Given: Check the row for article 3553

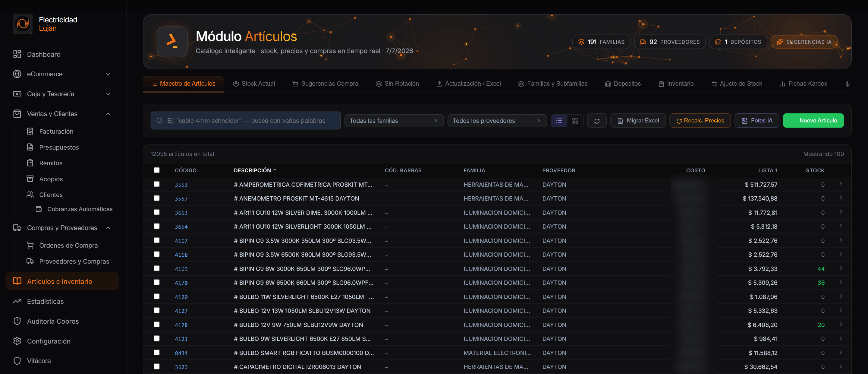Looking at the screenshot, I should click(157, 184).
